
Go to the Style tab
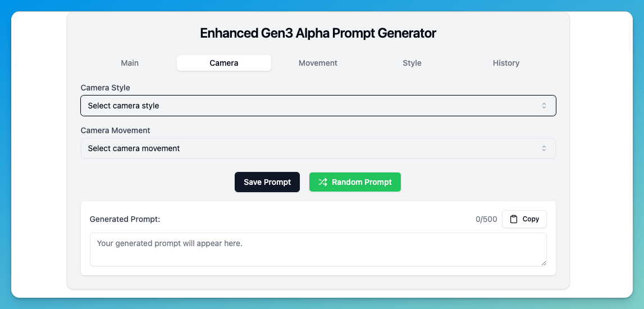point(412,63)
